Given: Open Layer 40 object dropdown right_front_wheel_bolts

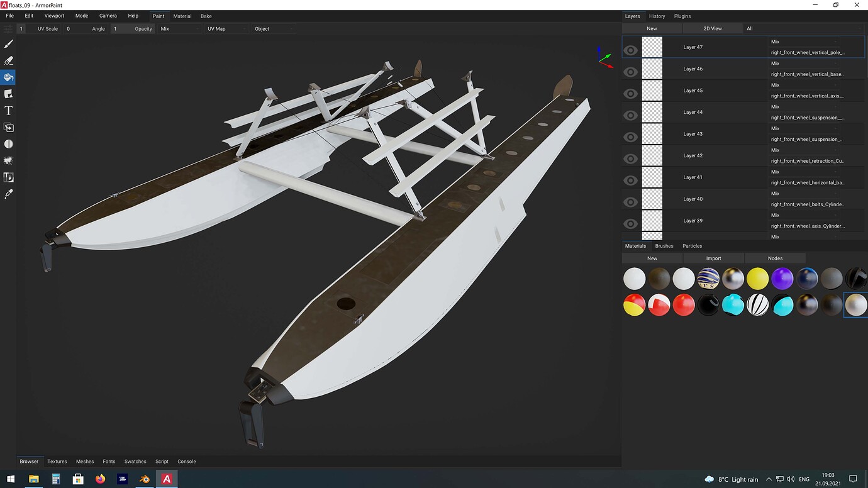Looking at the screenshot, I should 808,204.
